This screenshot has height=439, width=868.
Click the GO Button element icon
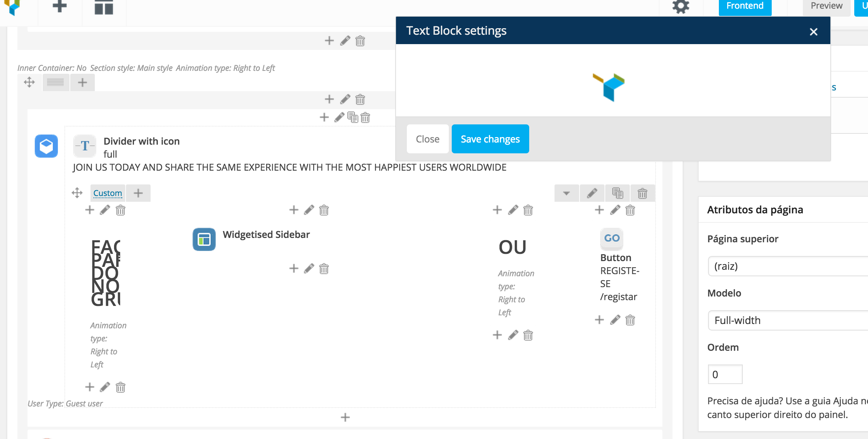click(612, 239)
